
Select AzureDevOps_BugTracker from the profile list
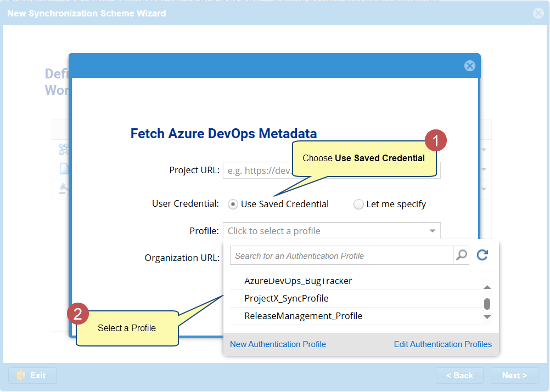(298, 281)
